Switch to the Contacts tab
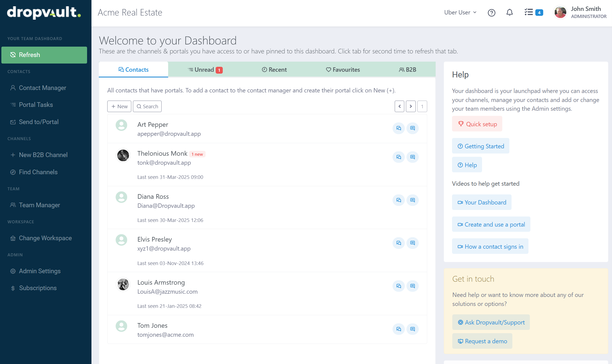This screenshot has height=364, width=612. (x=133, y=70)
